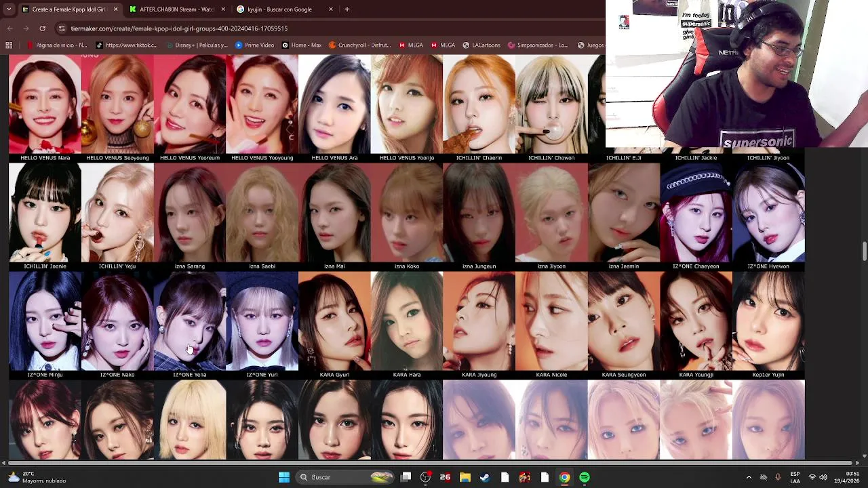Close the Create a Female Kpop Idol tab
868x488 pixels.
coord(115,9)
